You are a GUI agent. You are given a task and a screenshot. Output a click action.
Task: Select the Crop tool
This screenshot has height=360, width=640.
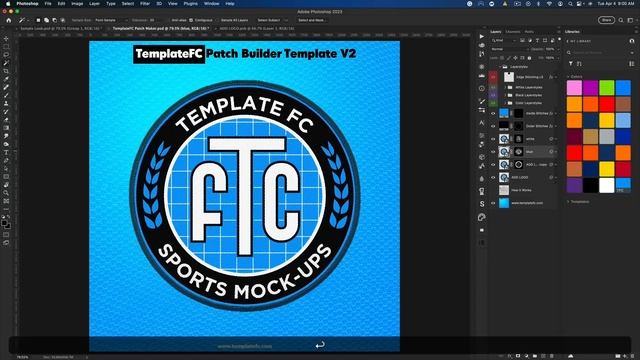coord(6,71)
